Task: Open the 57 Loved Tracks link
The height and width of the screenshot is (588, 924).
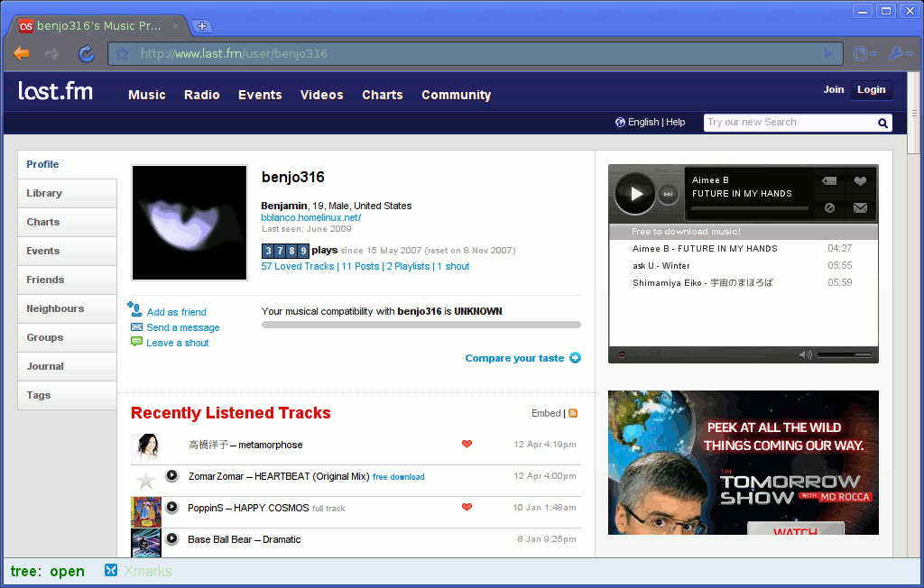Action: [x=297, y=266]
